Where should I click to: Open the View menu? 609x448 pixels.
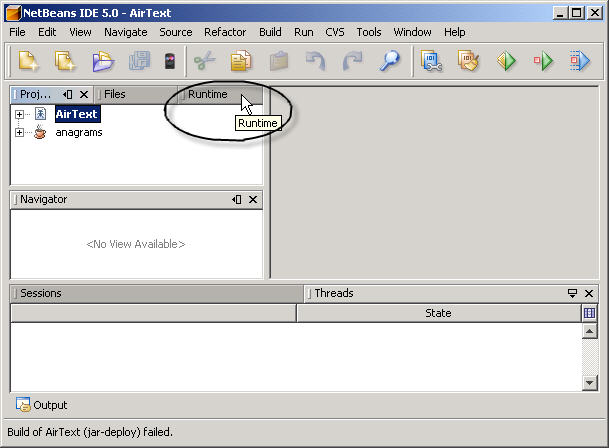point(80,32)
